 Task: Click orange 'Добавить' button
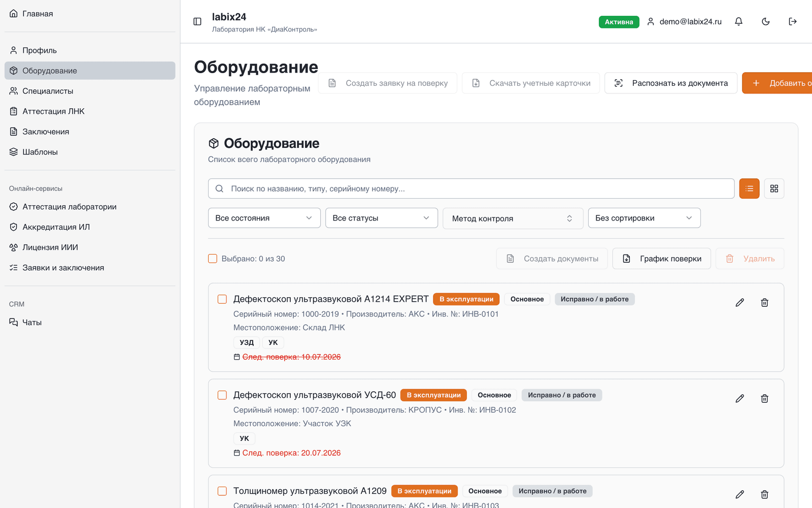[x=777, y=83]
